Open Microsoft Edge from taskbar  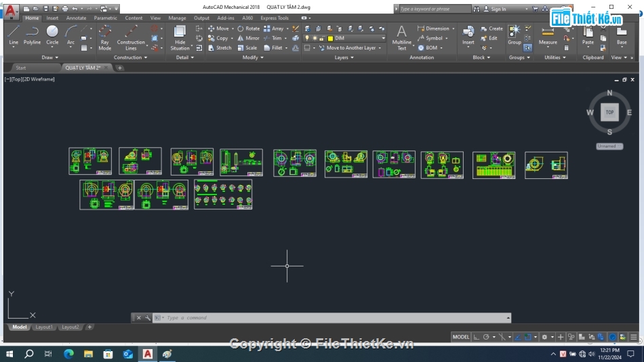pos(68,354)
